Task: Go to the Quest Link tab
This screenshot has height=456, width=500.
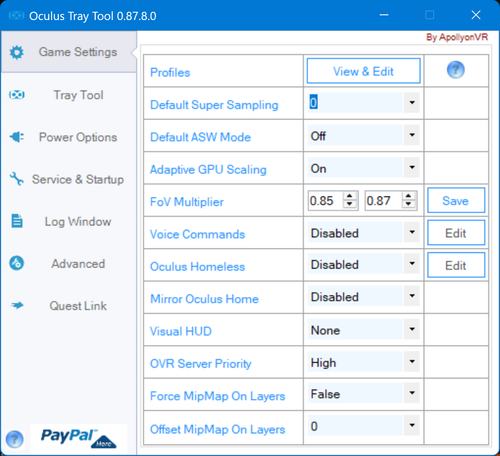Action: click(69, 306)
